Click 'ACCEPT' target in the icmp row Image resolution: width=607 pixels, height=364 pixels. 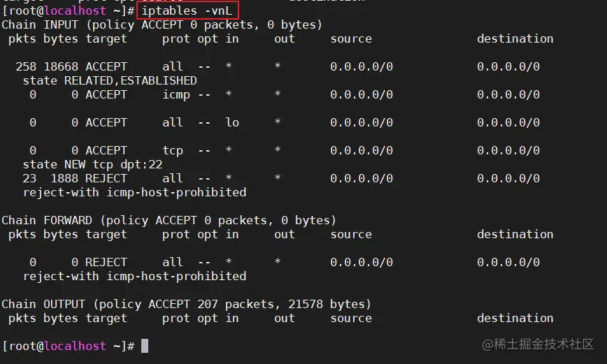coord(106,95)
